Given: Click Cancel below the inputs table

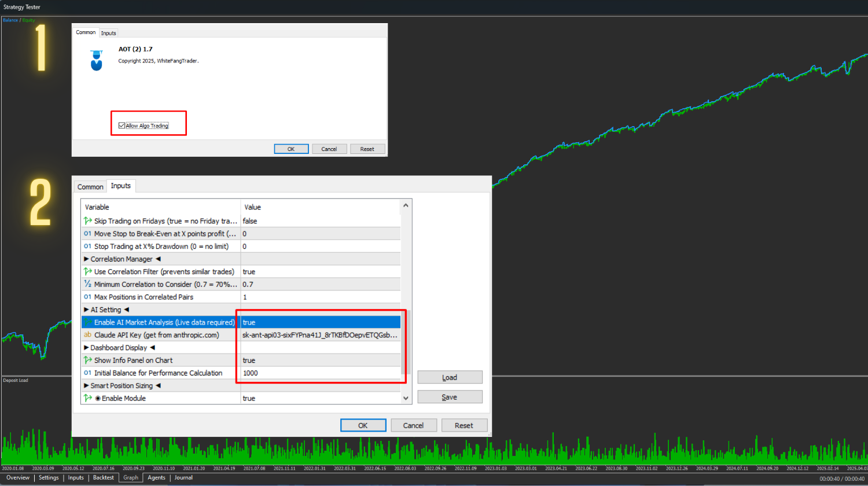Looking at the screenshot, I should tap(413, 425).
